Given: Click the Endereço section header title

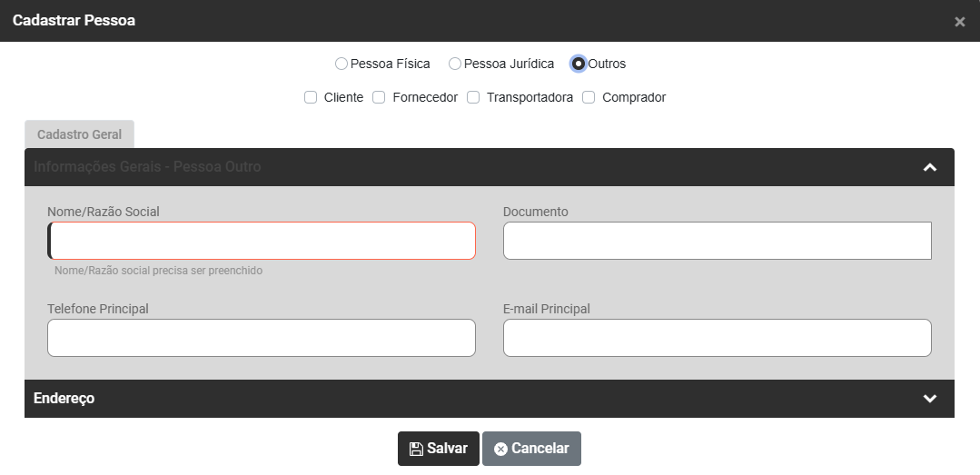Looking at the screenshot, I should pyautogui.click(x=64, y=399).
